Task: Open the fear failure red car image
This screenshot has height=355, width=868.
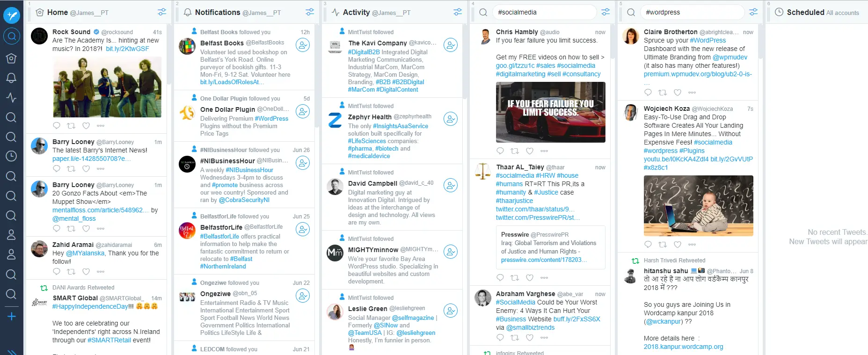Action: tap(551, 112)
